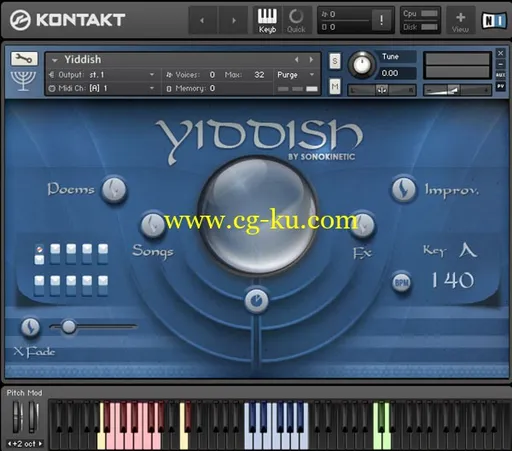Click the menorah instrument icon
Image resolution: width=512 pixels, height=451 pixels.
23,80
